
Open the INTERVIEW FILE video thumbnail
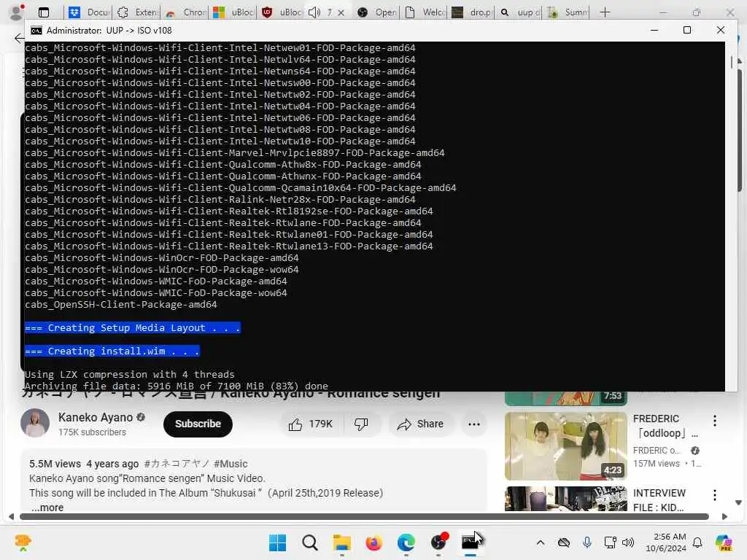point(565,498)
